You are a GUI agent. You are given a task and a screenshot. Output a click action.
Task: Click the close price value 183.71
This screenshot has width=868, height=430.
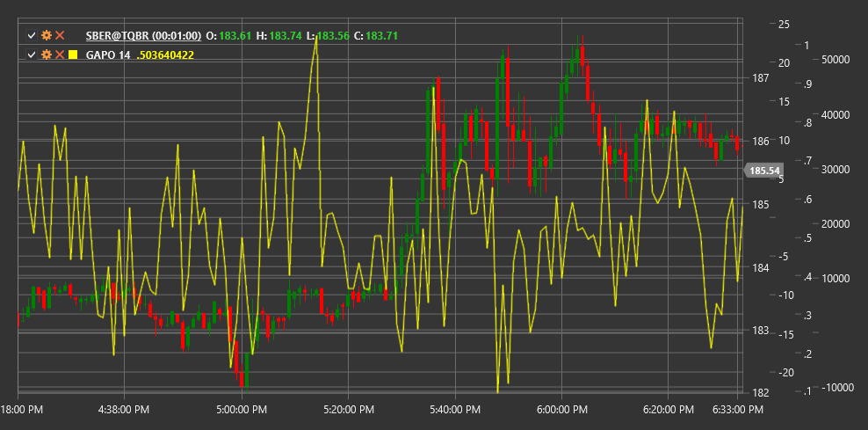(381, 35)
